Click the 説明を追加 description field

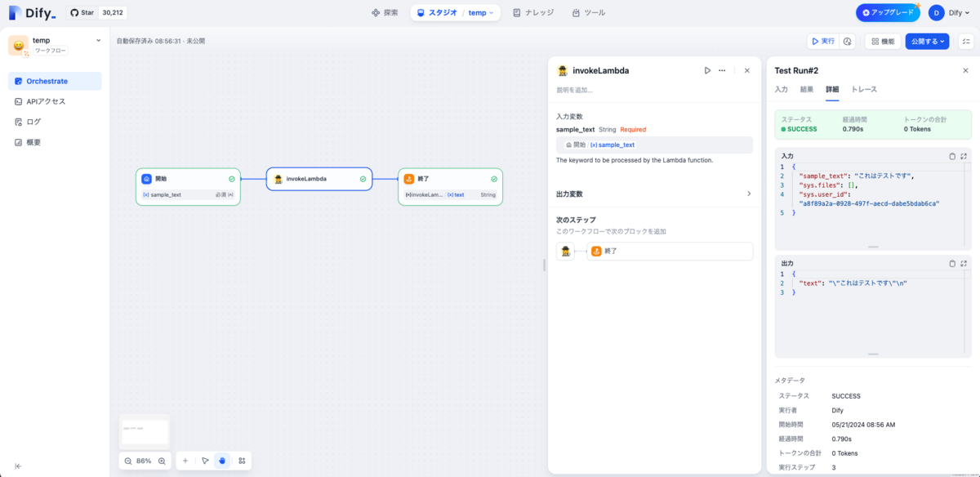653,90
